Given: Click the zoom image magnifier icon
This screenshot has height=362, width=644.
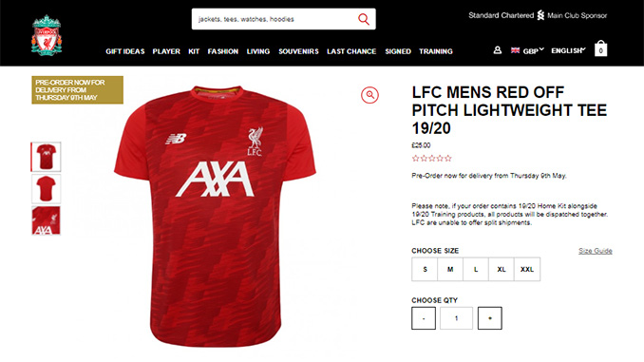Looking at the screenshot, I should coord(369,95).
